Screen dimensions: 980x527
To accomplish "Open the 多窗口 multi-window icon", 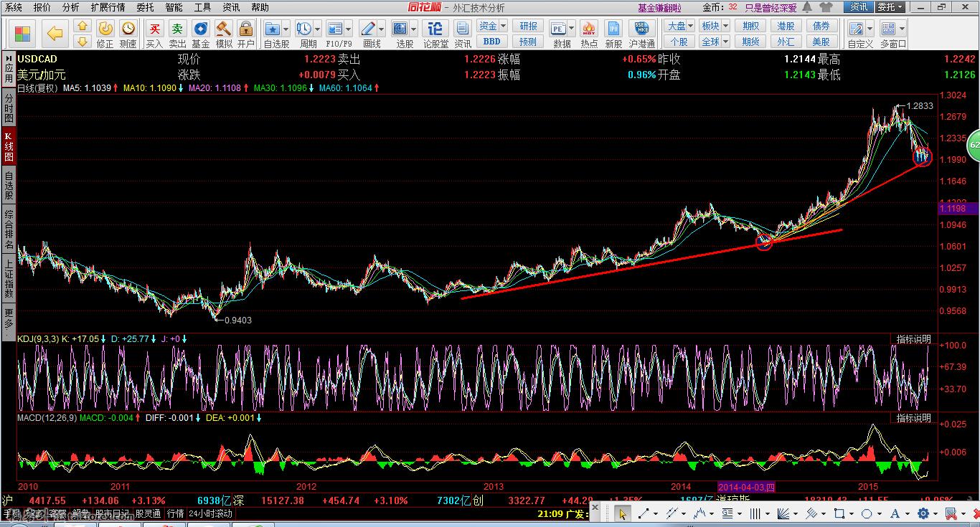I will pyautogui.click(x=888, y=29).
